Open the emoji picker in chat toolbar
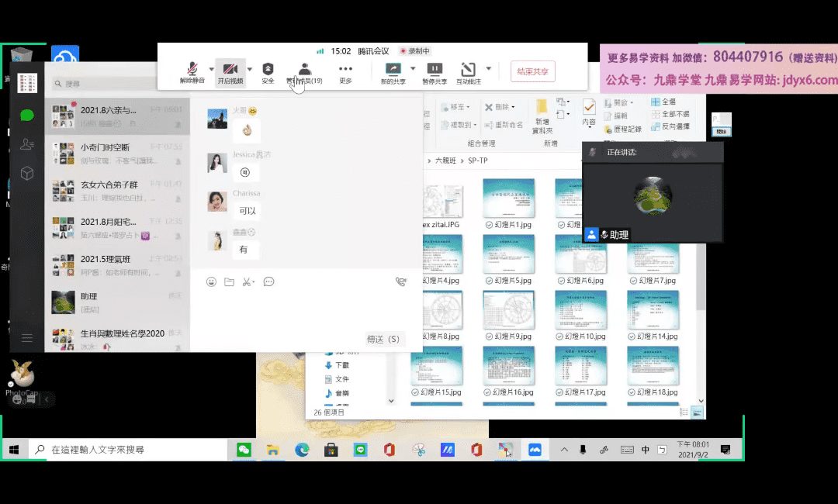The image size is (838, 504). pos(211,282)
